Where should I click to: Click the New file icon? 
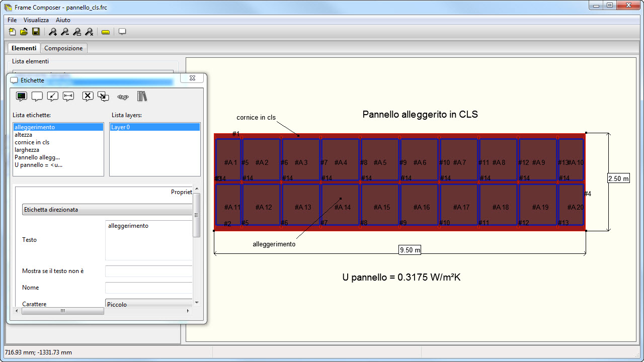tap(13, 32)
